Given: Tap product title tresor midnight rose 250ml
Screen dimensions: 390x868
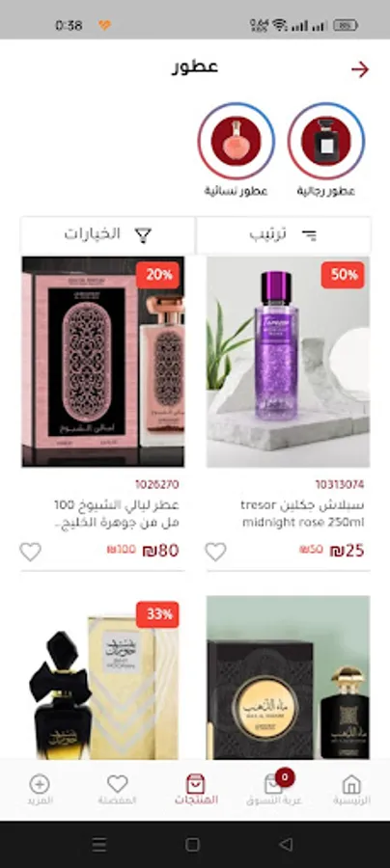Looking at the screenshot, I should coord(303,514).
